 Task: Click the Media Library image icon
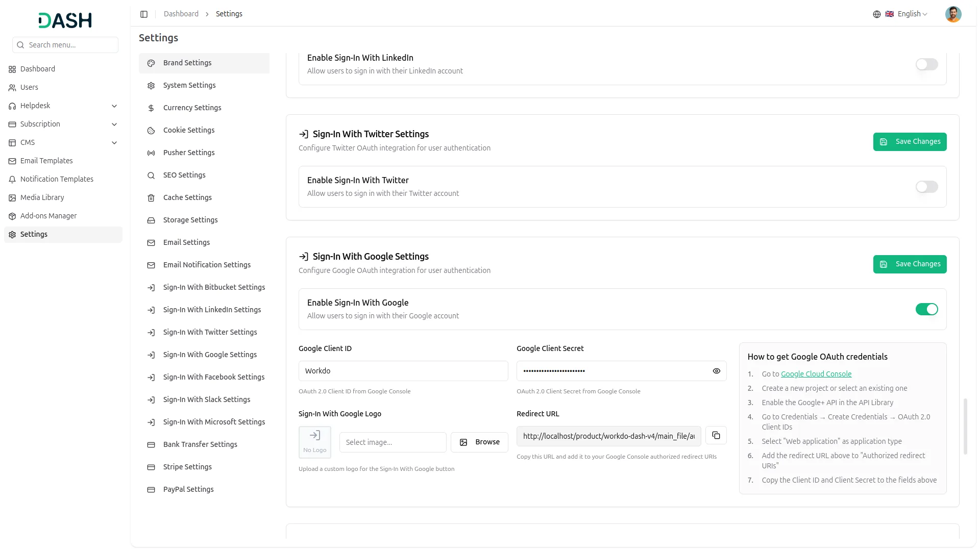[x=12, y=198]
